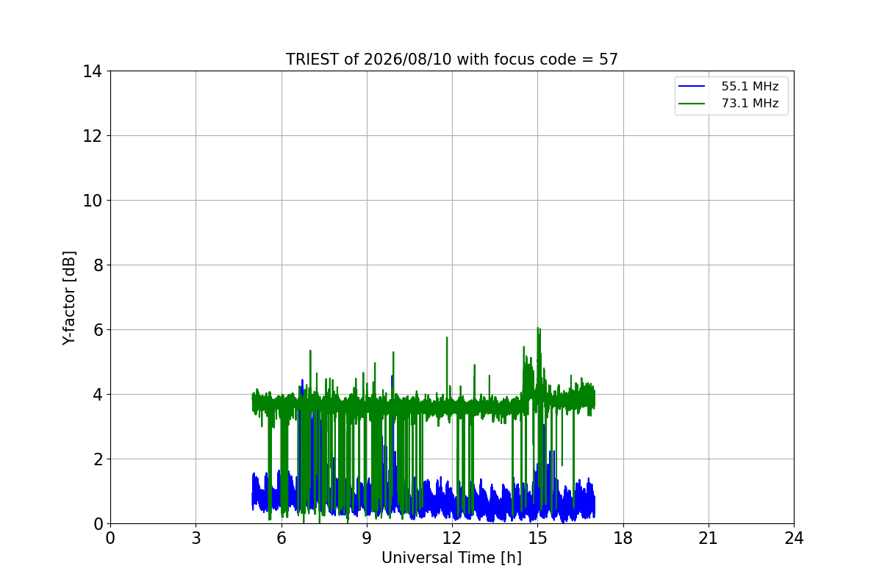Click y-axis tick label 8
The height and width of the screenshot is (588, 882).
click(98, 265)
